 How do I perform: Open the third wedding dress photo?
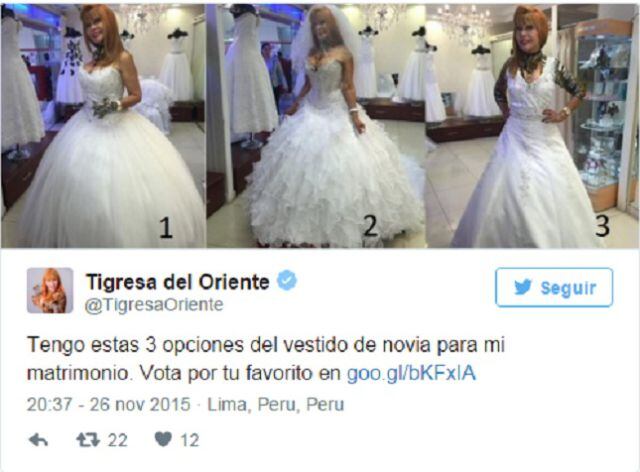[533, 126]
